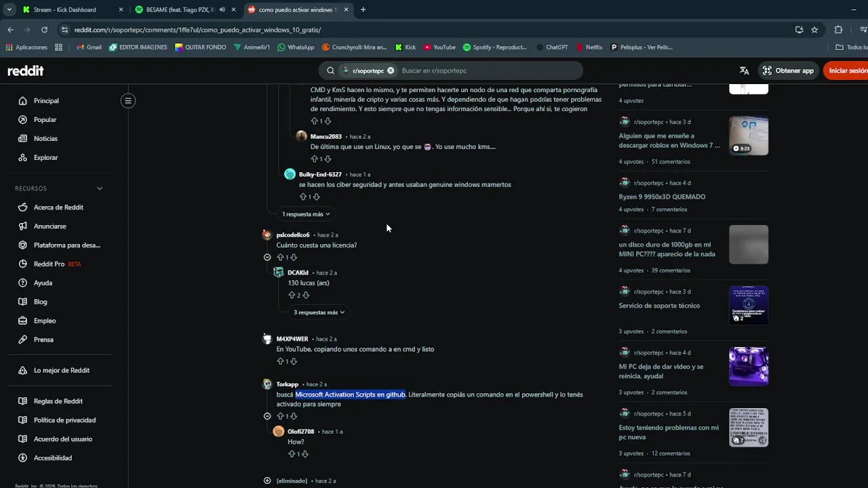Close the 'como puedo activar windows' tab
868x488 pixels.
click(345, 9)
